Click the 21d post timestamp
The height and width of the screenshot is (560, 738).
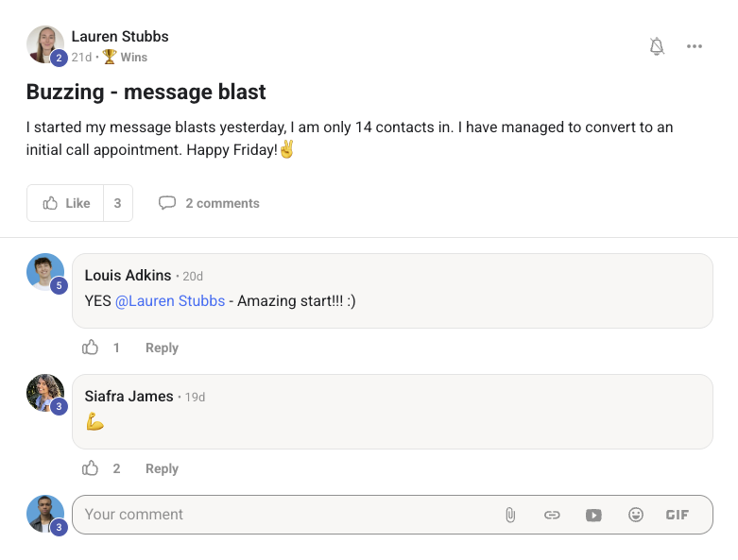pos(81,57)
